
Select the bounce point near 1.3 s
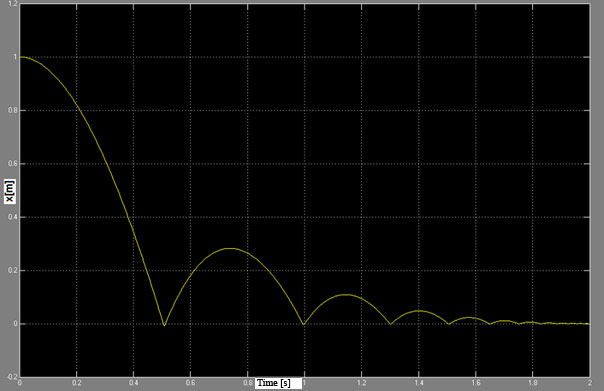tap(391, 324)
